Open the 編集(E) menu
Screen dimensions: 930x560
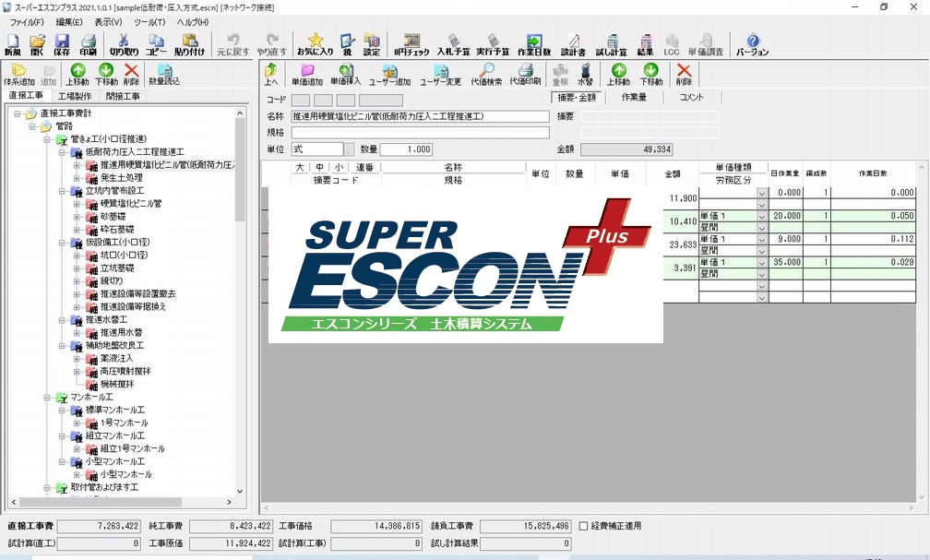pyautogui.click(x=69, y=22)
